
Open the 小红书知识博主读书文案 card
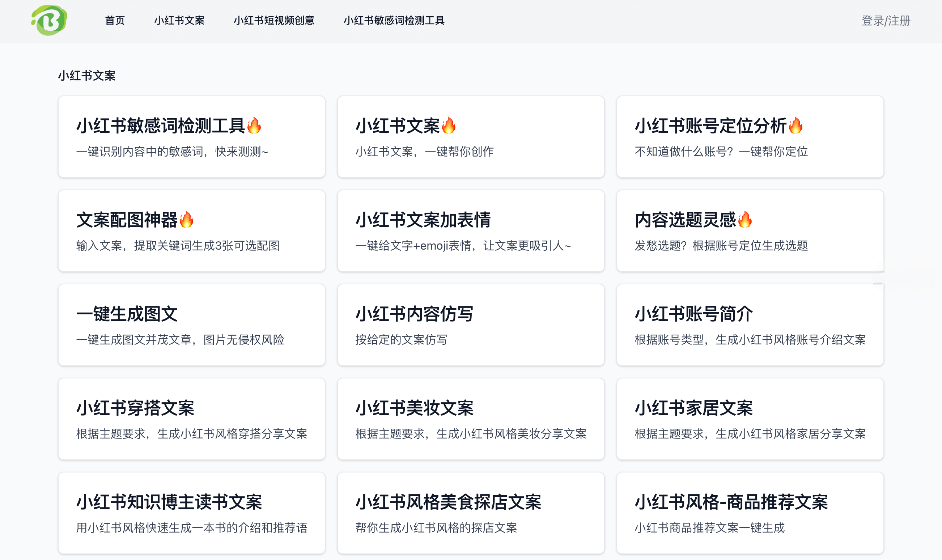tap(192, 513)
